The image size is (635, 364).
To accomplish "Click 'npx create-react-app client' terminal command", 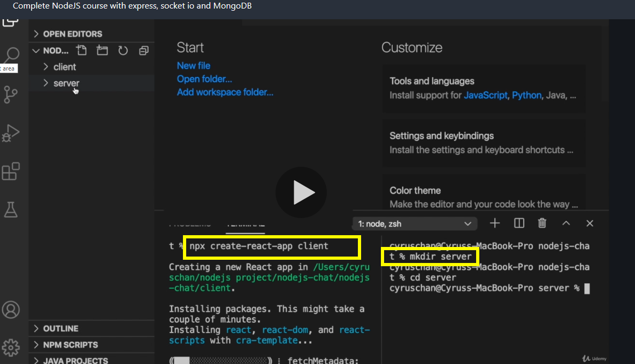I will tap(259, 246).
